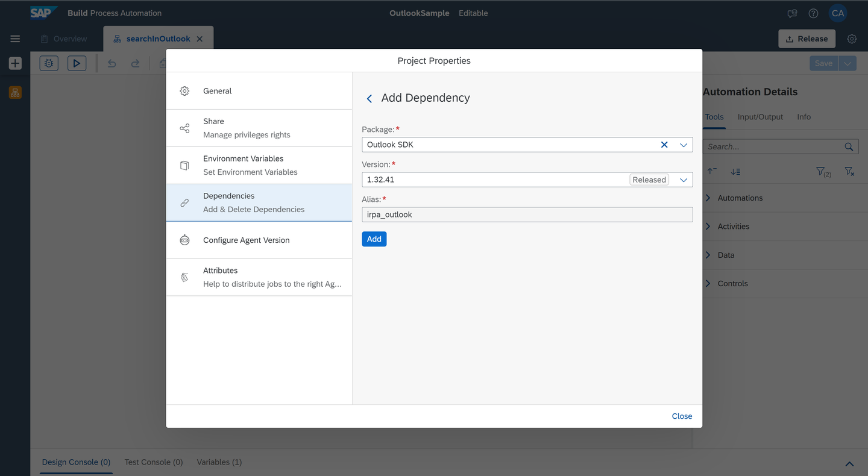Select Attributes menu item
The height and width of the screenshot is (476, 868).
click(x=259, y=278)
